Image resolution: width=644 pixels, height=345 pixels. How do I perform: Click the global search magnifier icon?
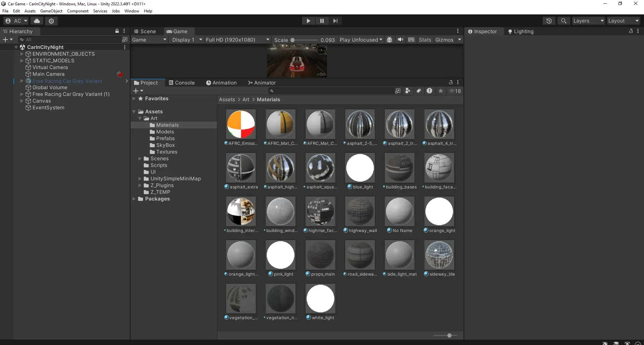(564, 21)
